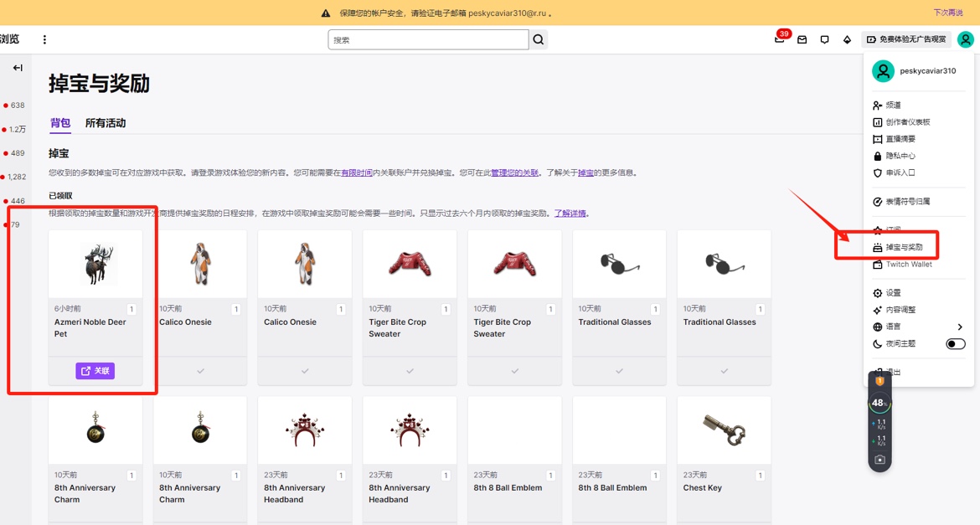This screenshot has width=980, height=525.
Task: Click the warning triangle in the banner
Action: coord(326,13)
